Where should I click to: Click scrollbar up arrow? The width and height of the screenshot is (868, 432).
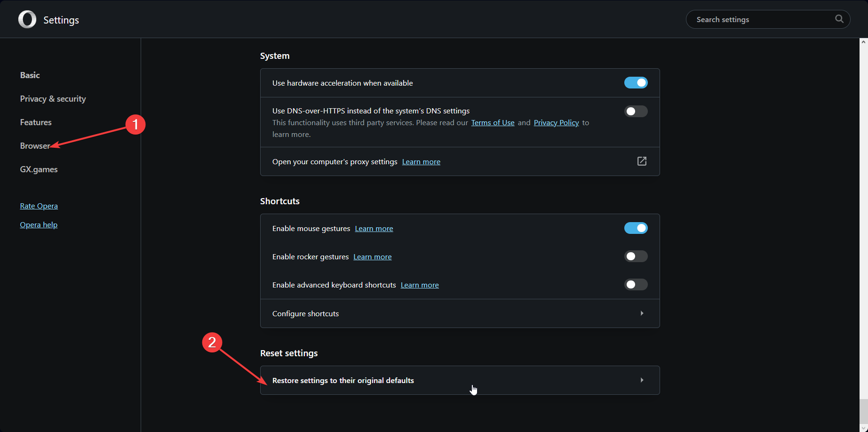point(864,42)
